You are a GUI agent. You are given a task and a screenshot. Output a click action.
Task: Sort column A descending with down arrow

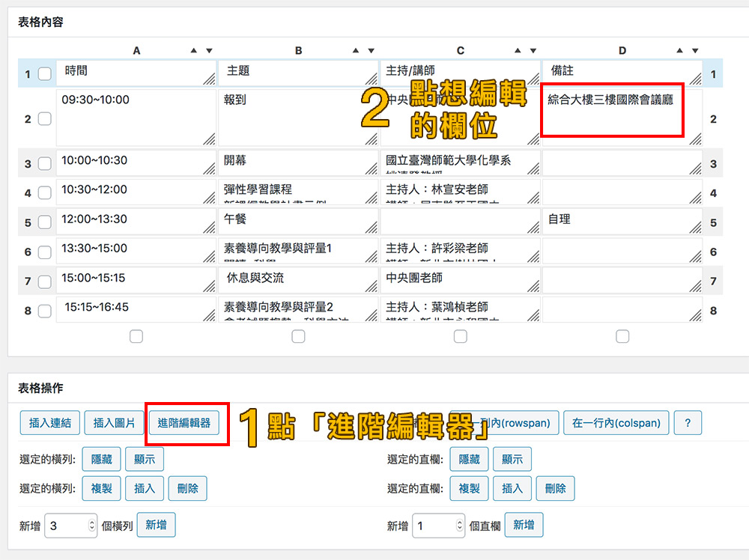(209, 51)
